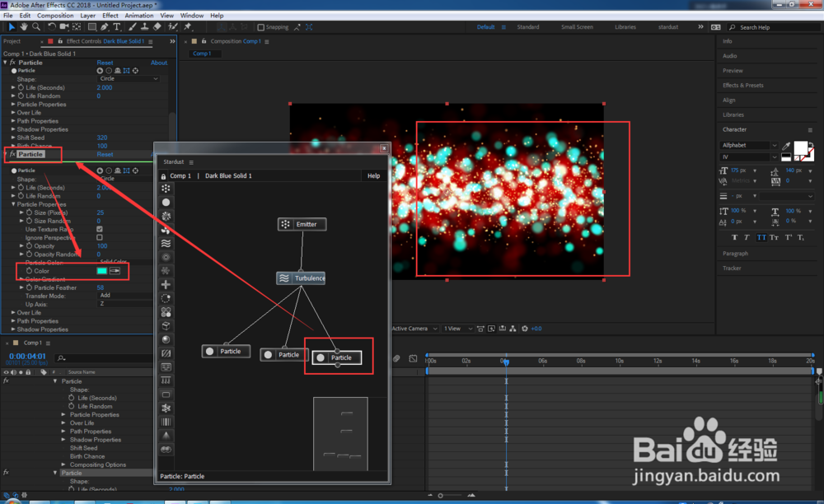824x504 pixels.
Task: Select the Eraser tool
Action: click(x=157, y=27)
